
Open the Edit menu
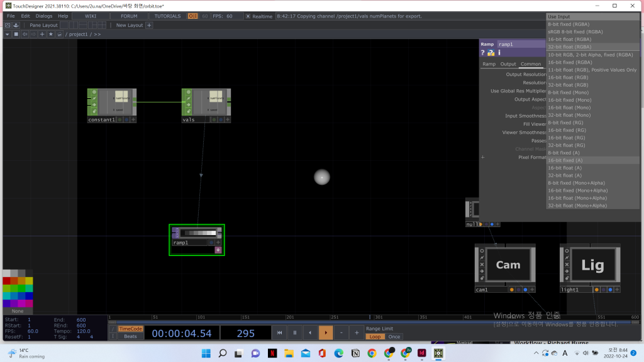[x=25, y=16]
